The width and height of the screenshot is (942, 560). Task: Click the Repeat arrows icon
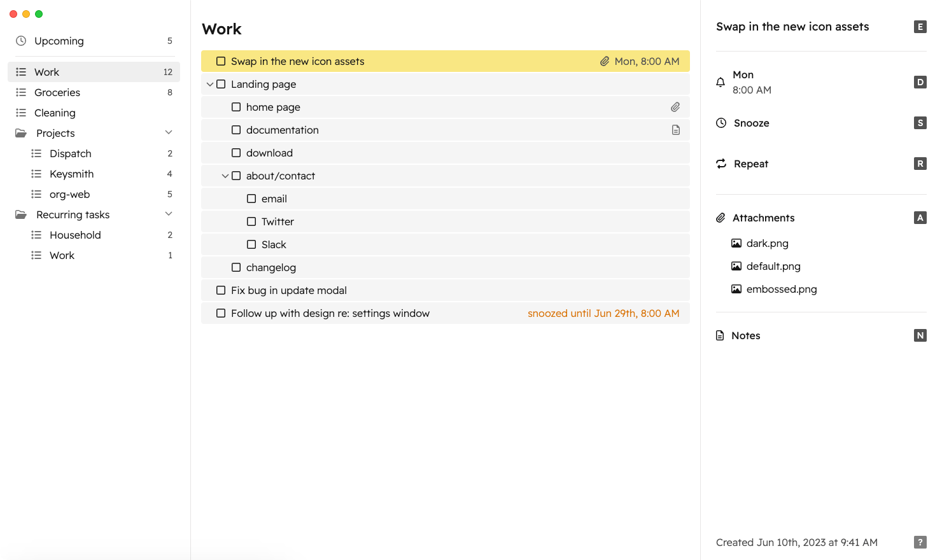(x=721, y=164)
